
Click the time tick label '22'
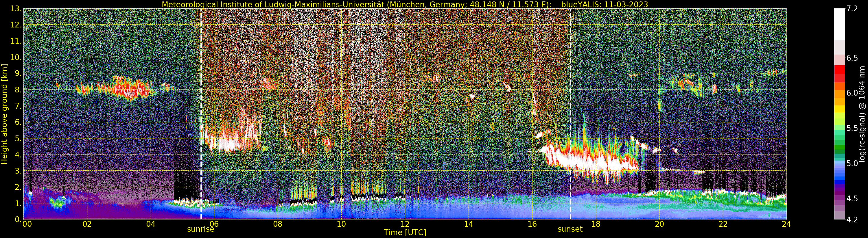723,224
